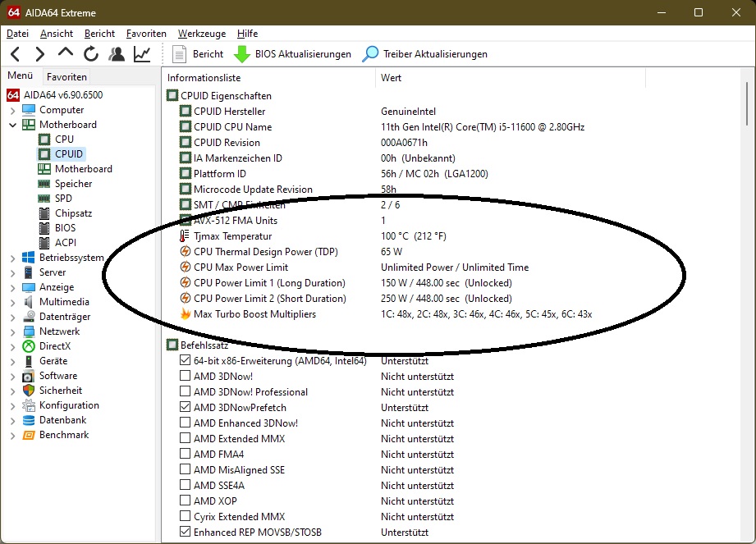Click the Wert column header
756x544 pixels.
[510, 78]
